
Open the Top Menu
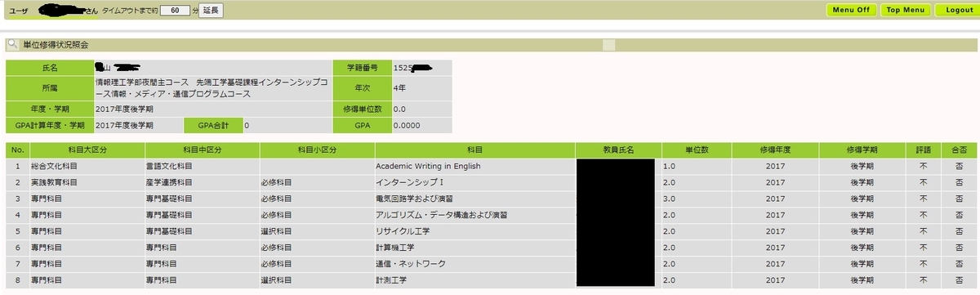[x=905, y=10]
